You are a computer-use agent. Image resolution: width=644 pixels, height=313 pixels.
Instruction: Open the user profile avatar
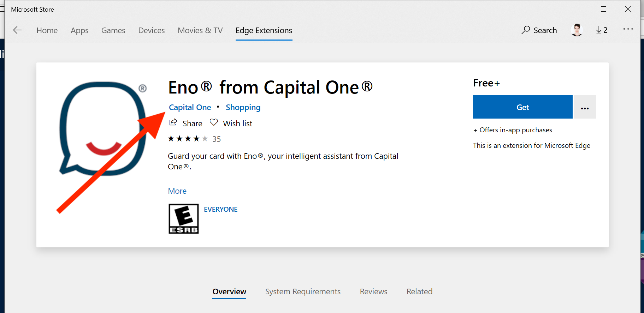(x=577, y=30)
